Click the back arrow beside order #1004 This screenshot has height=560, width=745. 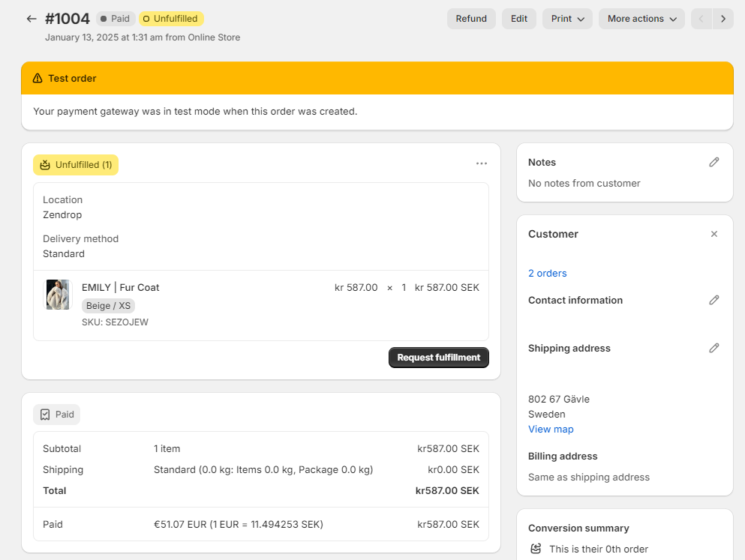31,19
